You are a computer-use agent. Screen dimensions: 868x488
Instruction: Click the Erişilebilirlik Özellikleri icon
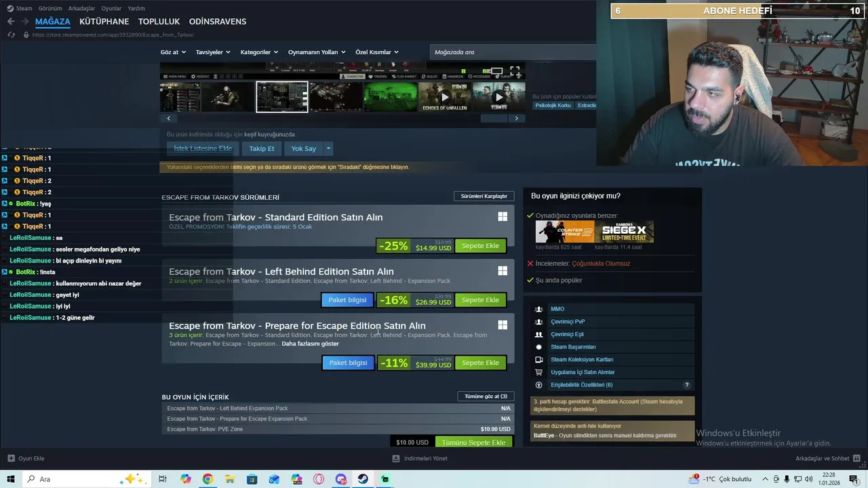(x=539, y=385)
